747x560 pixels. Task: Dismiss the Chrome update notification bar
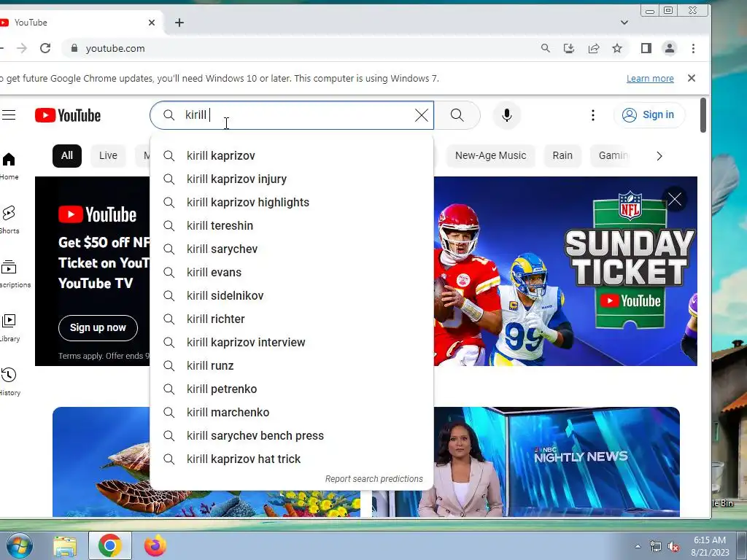coord(692,78)
